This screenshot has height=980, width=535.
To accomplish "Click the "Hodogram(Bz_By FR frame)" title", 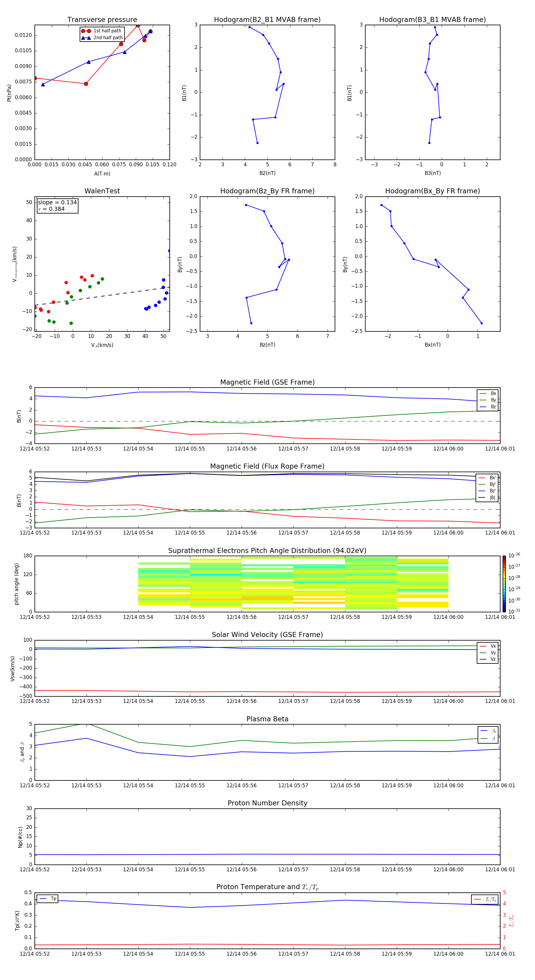I will click(x=267, y=191).
